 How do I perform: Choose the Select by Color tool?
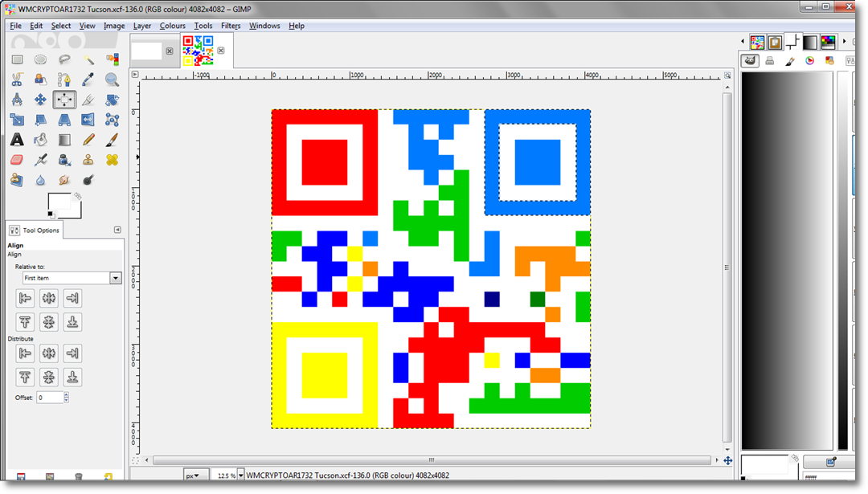112,59
